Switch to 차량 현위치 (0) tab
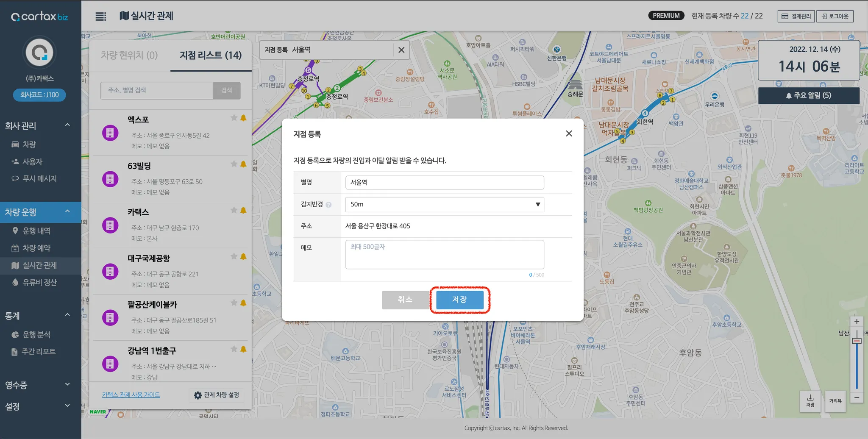The width and height of the screenshot is (868, 439). (x=129, y=55)
